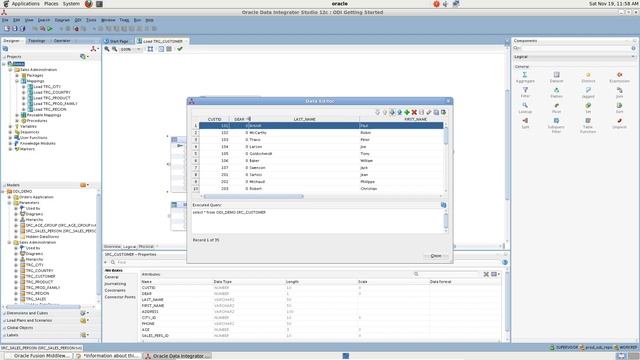Select the Pivot component in the palette

556,108
